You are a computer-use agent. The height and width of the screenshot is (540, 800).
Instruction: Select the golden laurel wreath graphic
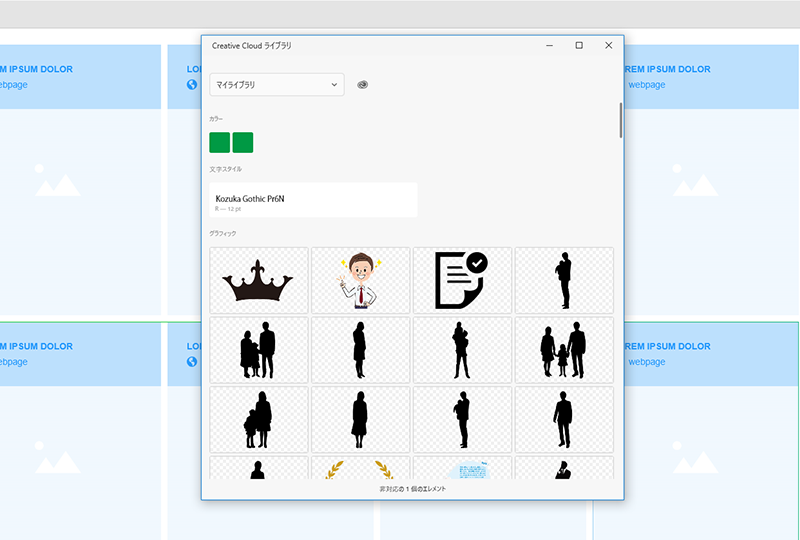(361, 468)
